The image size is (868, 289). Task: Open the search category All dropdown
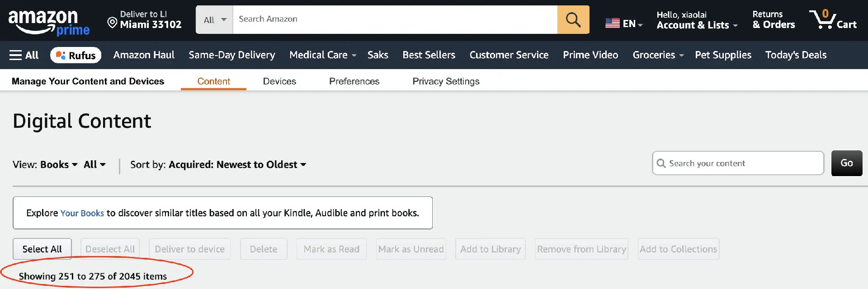(214, 20)
